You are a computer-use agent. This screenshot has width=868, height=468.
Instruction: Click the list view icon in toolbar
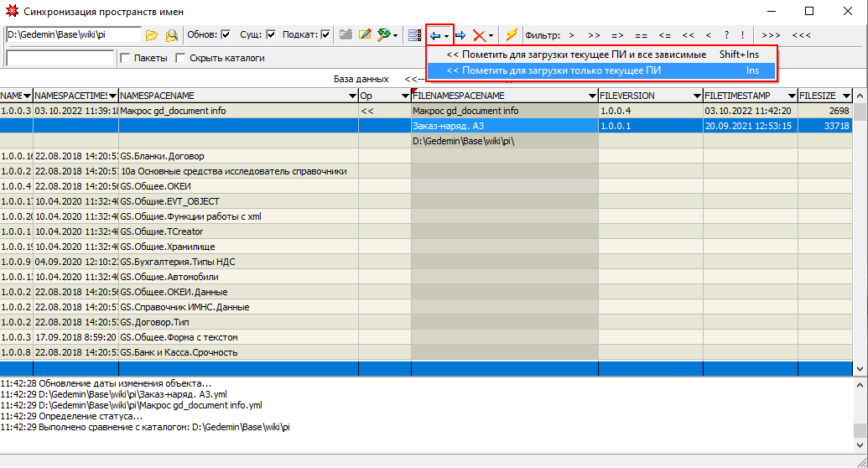(x=413, y=35)
